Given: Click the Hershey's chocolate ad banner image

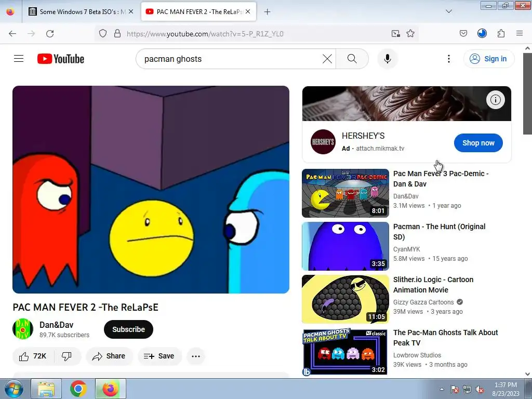Looking at the screenshot, I should 406,103.
